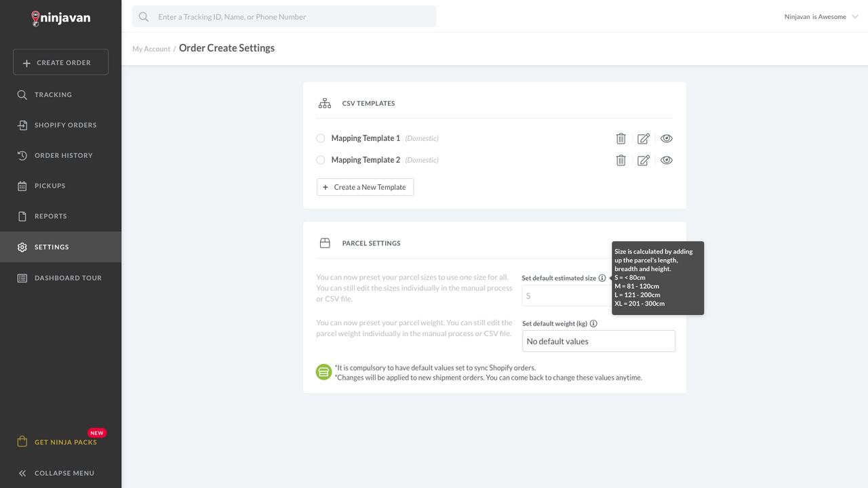Screen dimensions: 868x488
Task: Edit Mapping Template 1 with pencil icon
Action: (x=644, y=138)
